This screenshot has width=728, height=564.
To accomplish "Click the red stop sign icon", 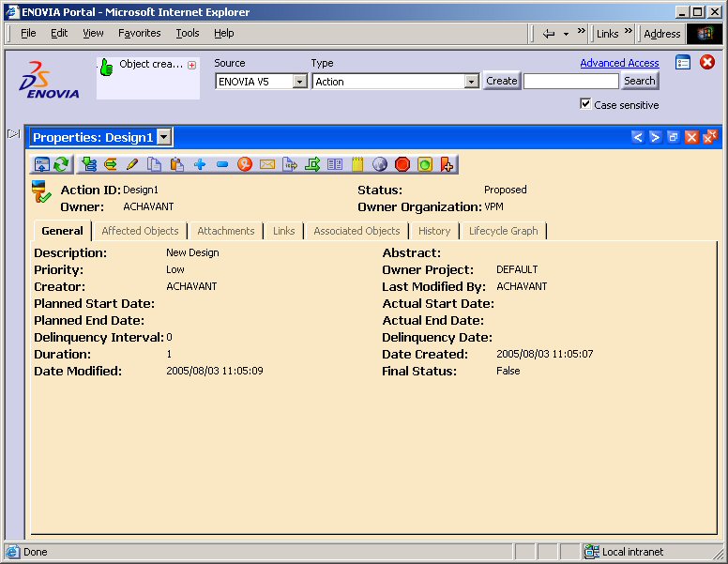I will (x=402, y=164).
